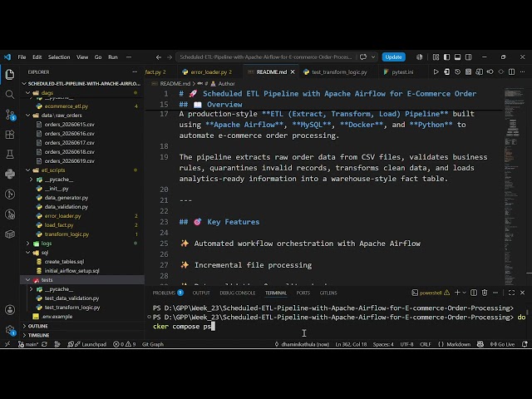Open the View menu
The height and width of the screenshot is (399, 532).
82,57
